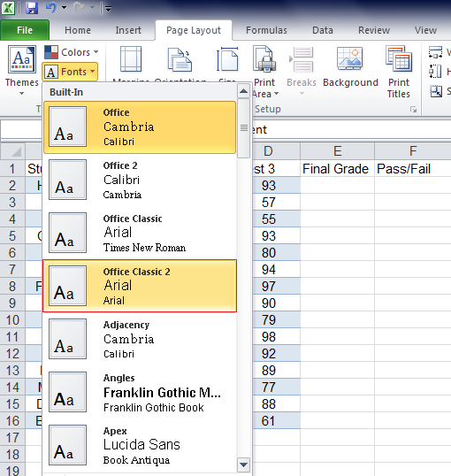The image size is (451, 476).
Task: Click the font list scrollbar thumb
Action: click(x=243, y=128)
